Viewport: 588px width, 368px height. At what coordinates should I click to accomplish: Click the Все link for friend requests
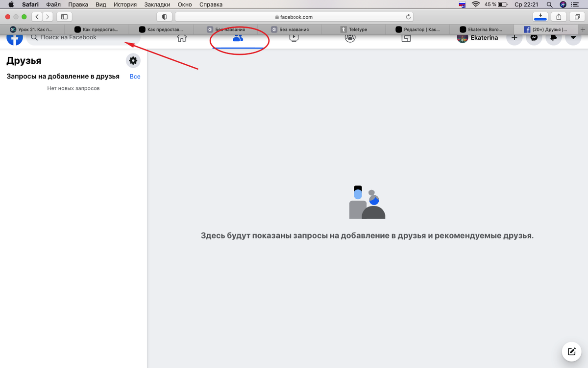coord(135,77)
